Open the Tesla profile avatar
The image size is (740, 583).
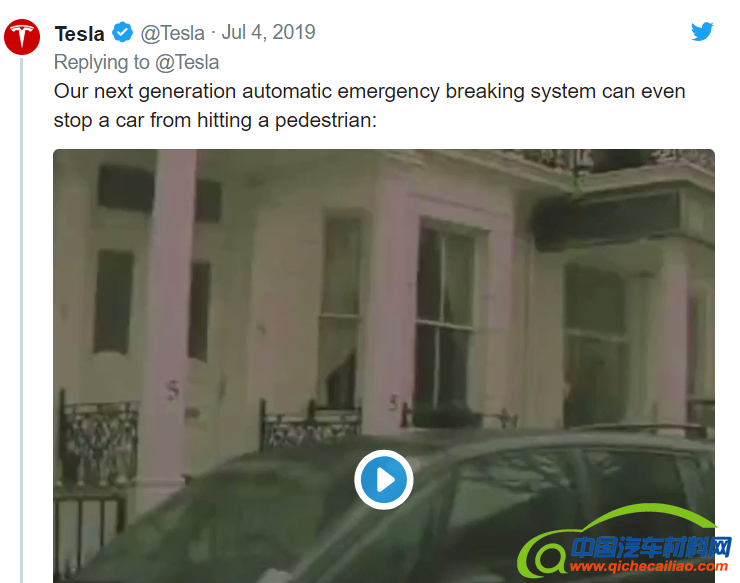(x=22, y=37)
